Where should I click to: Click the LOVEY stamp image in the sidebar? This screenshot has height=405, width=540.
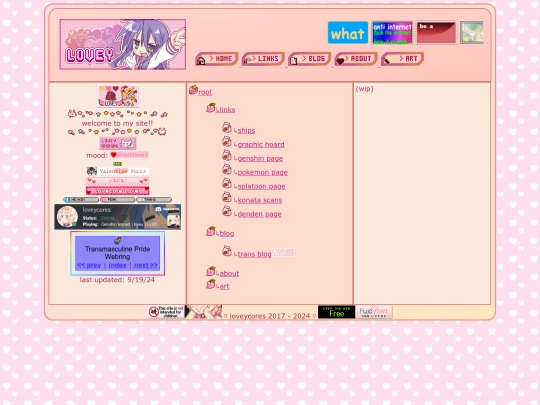click(x=117, y=96)
